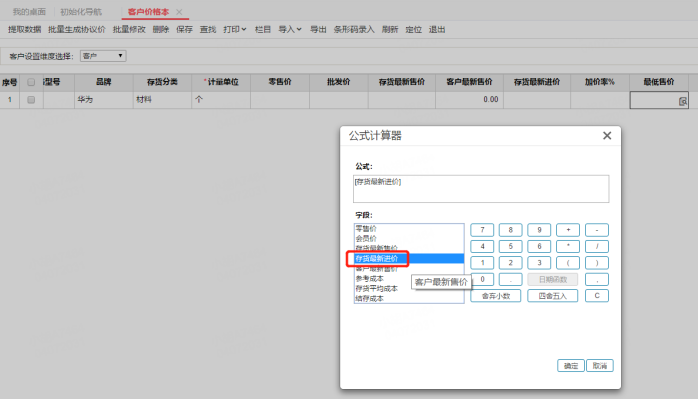Open the 客户设置维度选择 dropdown

[x=103, y=56]
